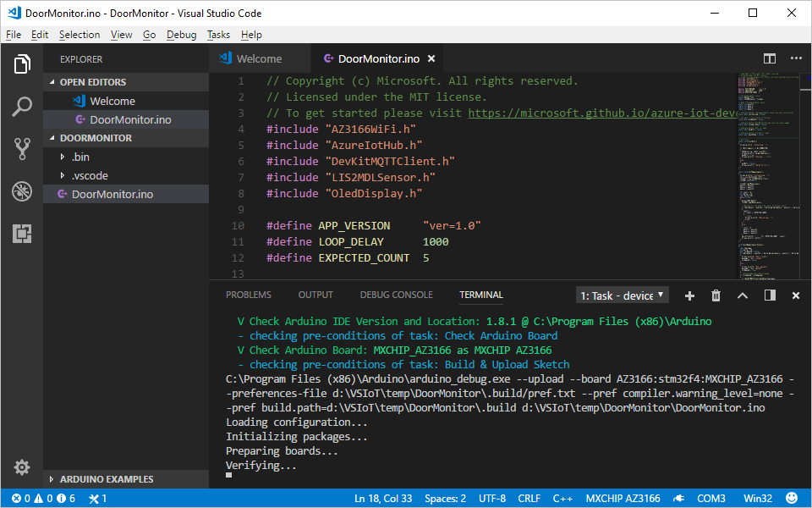Open the Debug view icon
Viewport: 812px width, 508px height.
(22, 191)
